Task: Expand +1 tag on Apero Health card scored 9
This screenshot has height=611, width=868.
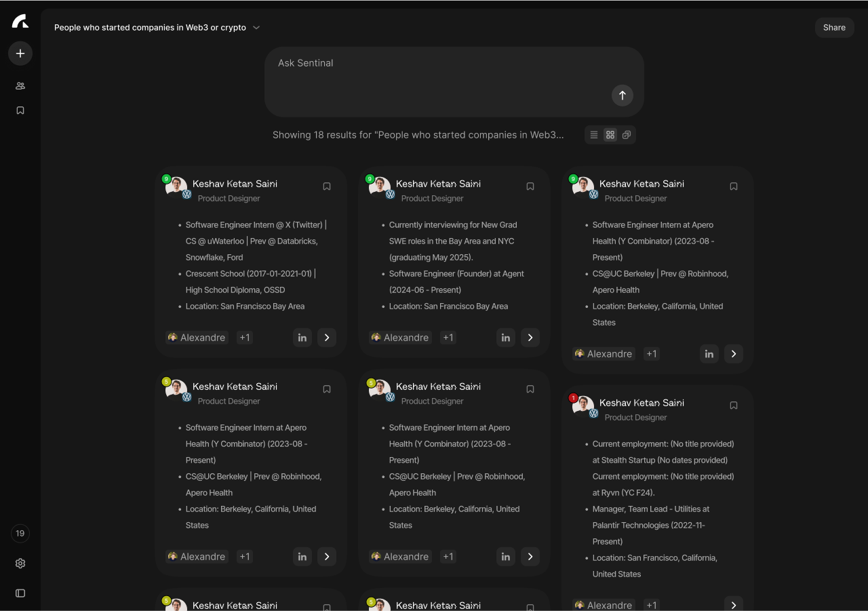Action: point(652,354)
